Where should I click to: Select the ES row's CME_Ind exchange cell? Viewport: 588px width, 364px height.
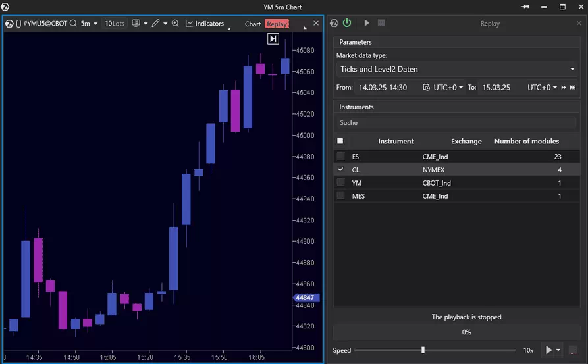(x=435, y=157)
